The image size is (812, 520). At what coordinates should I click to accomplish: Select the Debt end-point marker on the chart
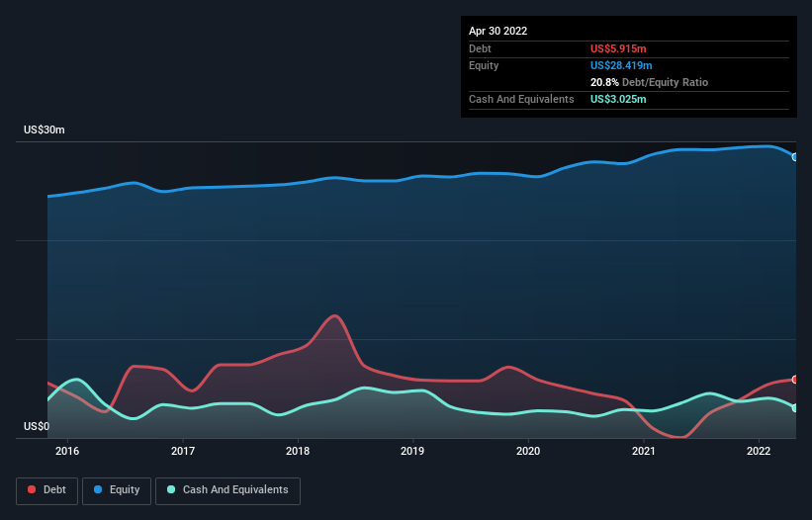(795, 380)
